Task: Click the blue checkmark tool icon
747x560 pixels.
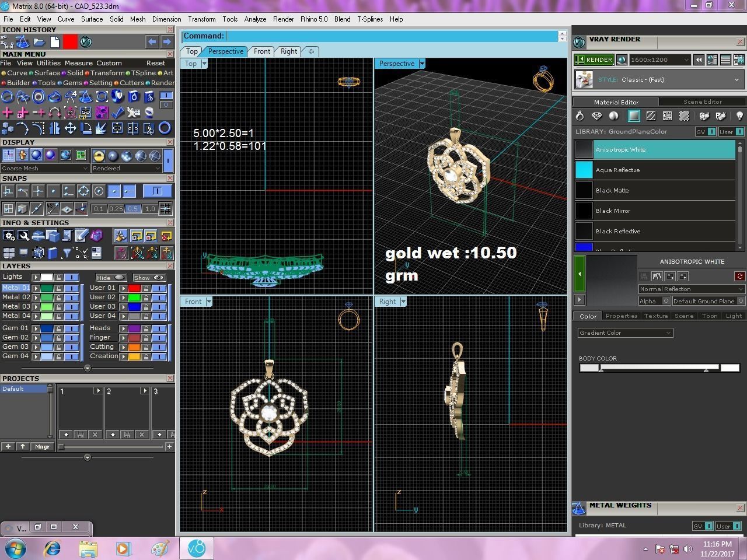Action: coord(117,113)
